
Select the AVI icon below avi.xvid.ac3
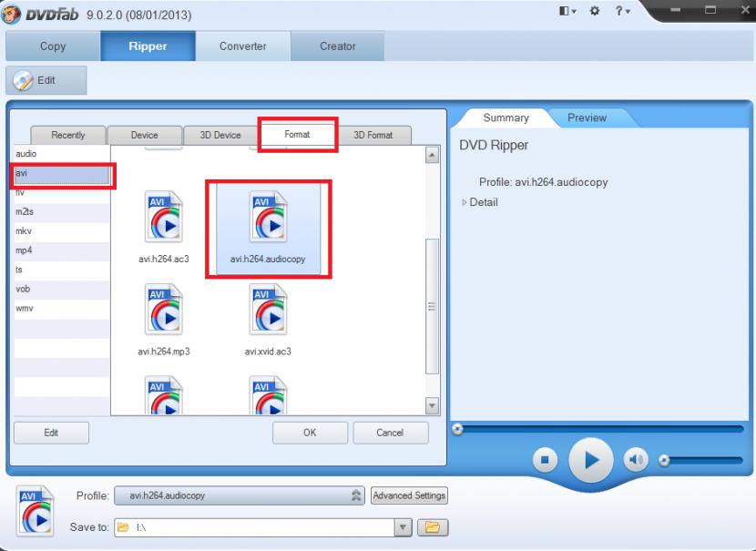coord(269,395)
